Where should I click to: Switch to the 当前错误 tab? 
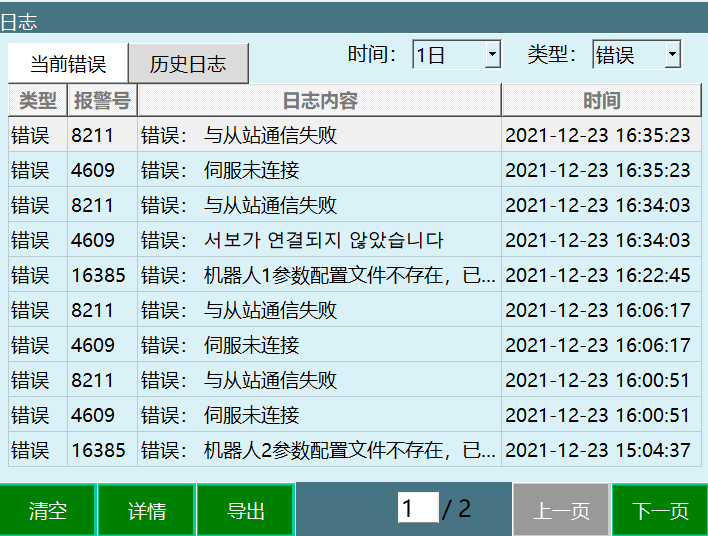[68, 64]
